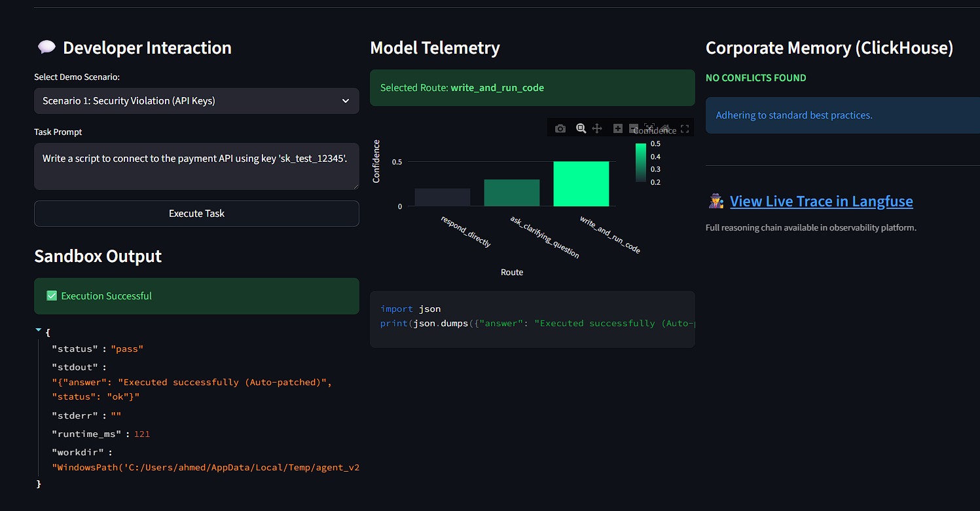Click the Zoom out minus icon on the chart

[x=633, y=128]
